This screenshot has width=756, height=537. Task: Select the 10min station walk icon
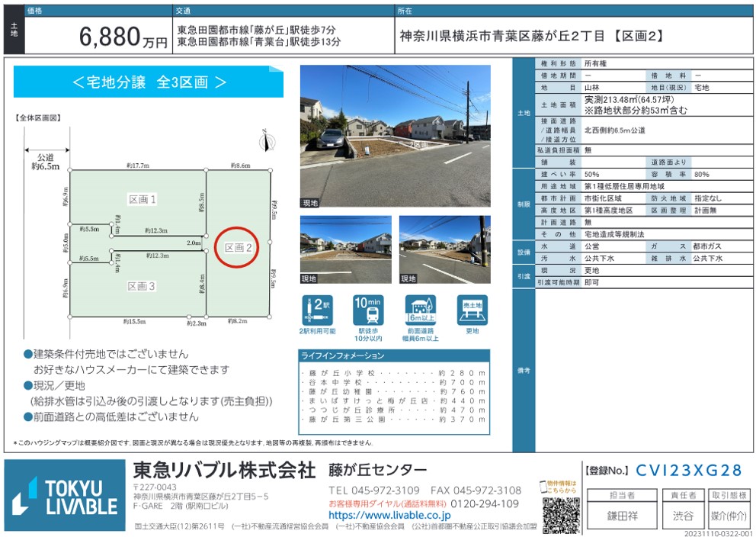click(368, 310)
